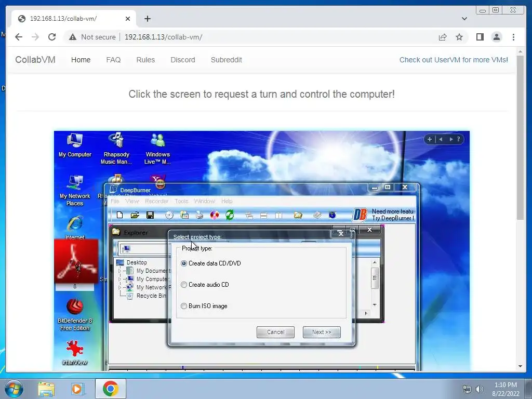The width and height of the screenshot is (532, 399).
Task: Click the Cancel button in project dialog
Action: (x=275, y=332)
